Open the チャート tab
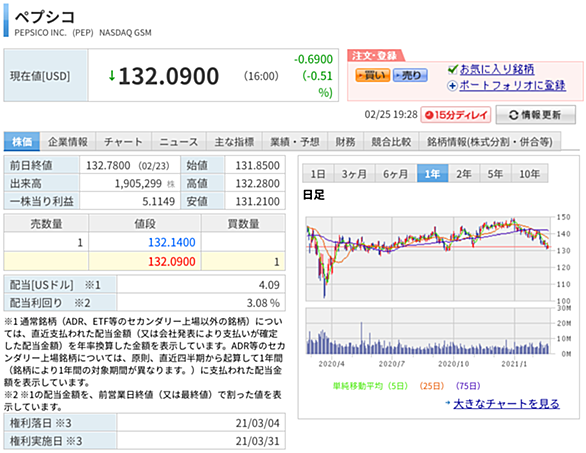Viewport: 586px width, 453px height. click(x=123, y=142)
